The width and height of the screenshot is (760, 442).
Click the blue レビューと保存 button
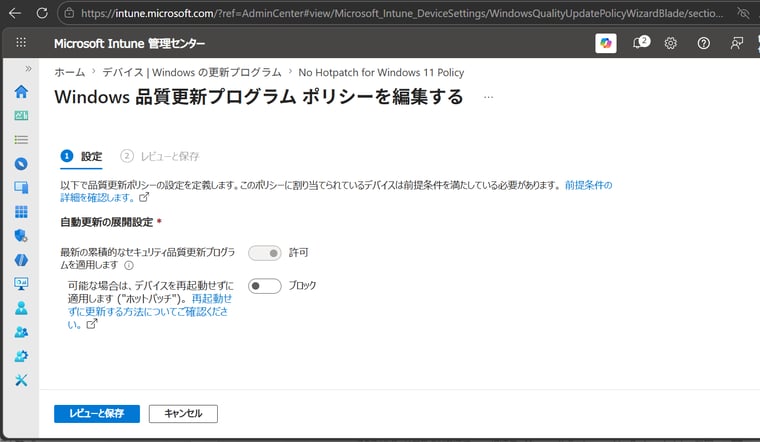point(97,413)
